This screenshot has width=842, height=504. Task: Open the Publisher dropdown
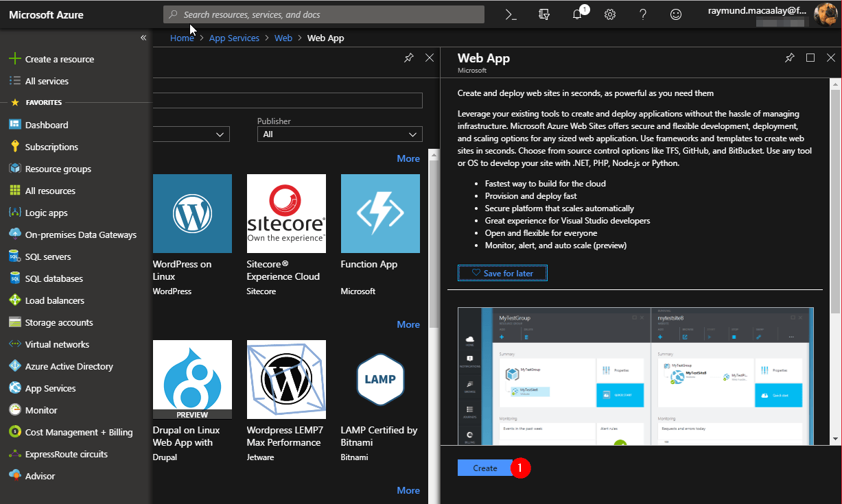pos(340,134)
